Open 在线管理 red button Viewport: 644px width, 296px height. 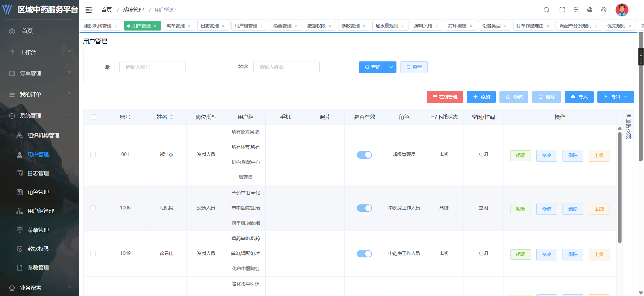445,97
